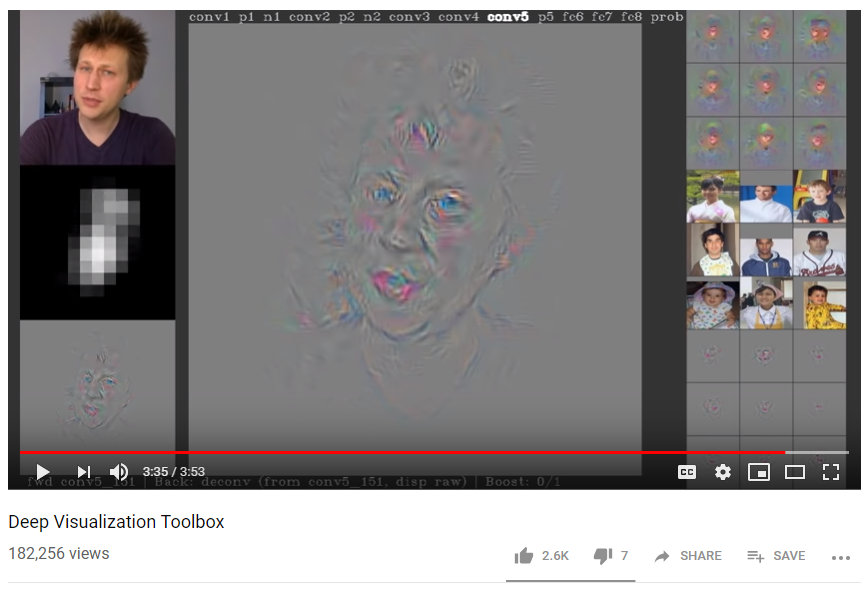Viewport: 867px width, 589px height.
Task: Click the baby in yellow thumbnail
Action: click(x=820, y=304)
